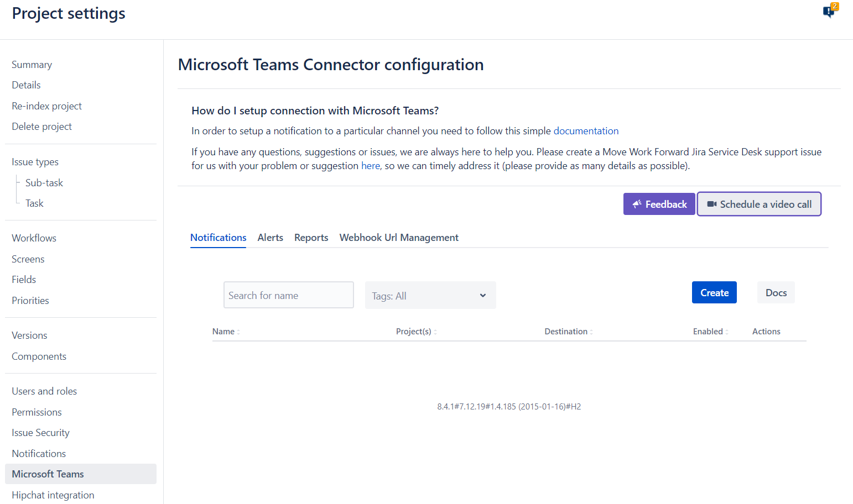Viewport: 853px width, 504px height.
Task: Open the Webhook Url Management tab
Action: 398,237
